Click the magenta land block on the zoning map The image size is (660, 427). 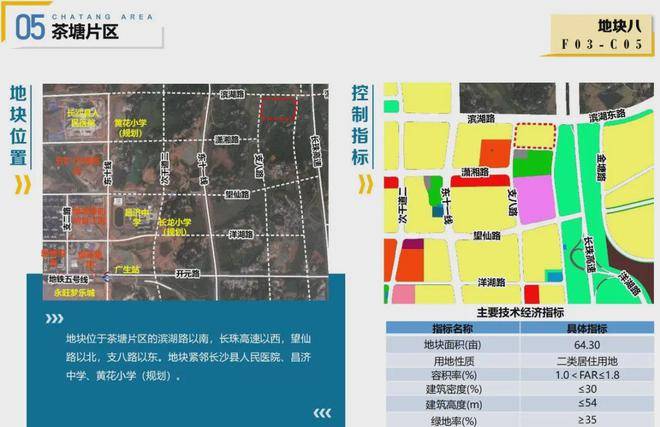[535, 199]
